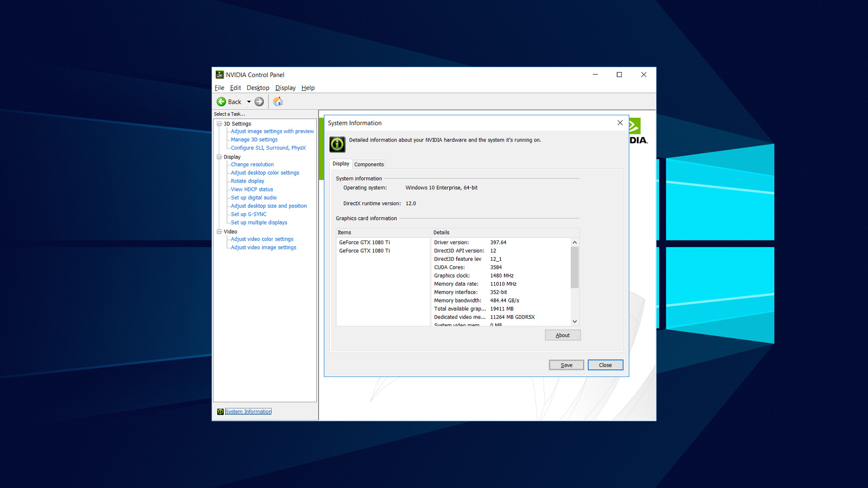Open Adjust video color settings
This screenshot has height=488, width=868.
tap(262, 239)
